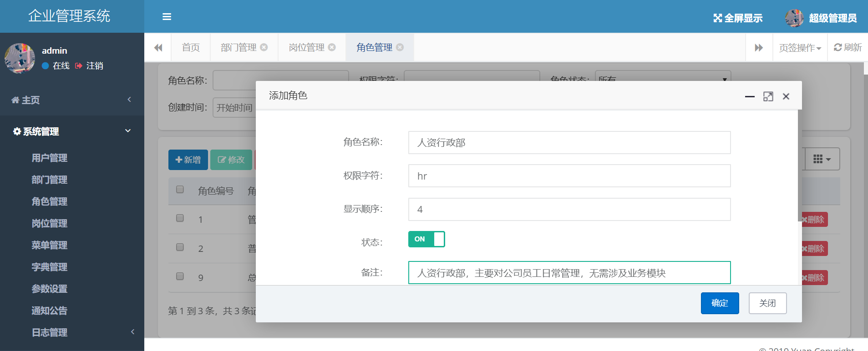Check the checkbox for role row 1
Screen dimensions: 868x351
[180, 218]
